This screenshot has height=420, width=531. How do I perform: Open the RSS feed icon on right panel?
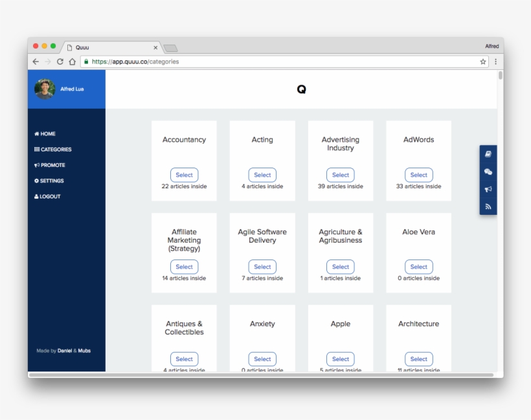pos(488,206)
